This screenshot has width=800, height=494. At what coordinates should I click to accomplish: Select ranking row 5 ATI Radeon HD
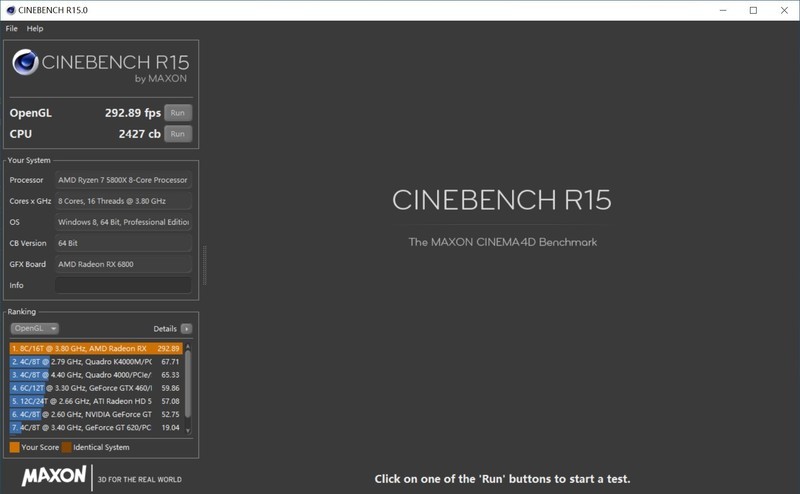96,402
